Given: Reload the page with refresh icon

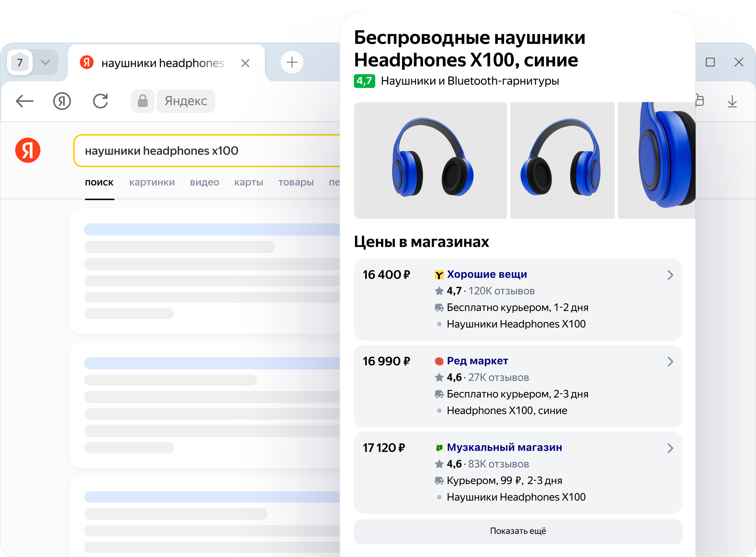Looking at the screenshot, I should [100, 101].
